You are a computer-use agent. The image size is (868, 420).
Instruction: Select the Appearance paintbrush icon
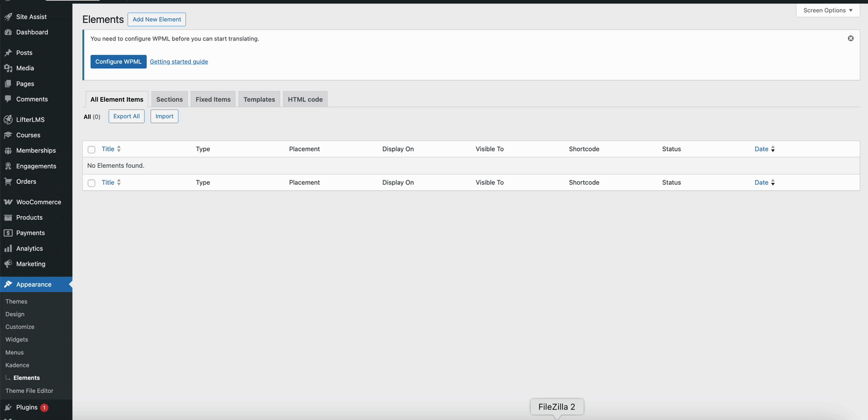coord(8,284)
